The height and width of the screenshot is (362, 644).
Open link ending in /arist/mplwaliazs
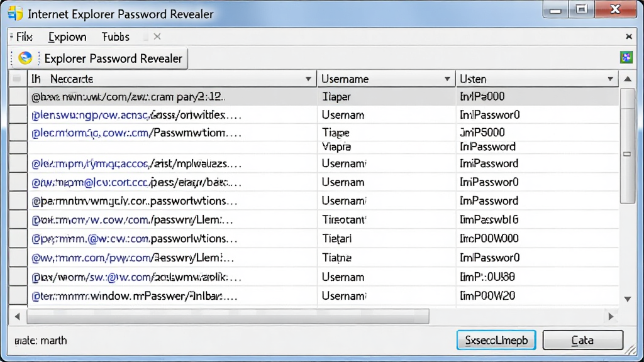pos(136,163)
